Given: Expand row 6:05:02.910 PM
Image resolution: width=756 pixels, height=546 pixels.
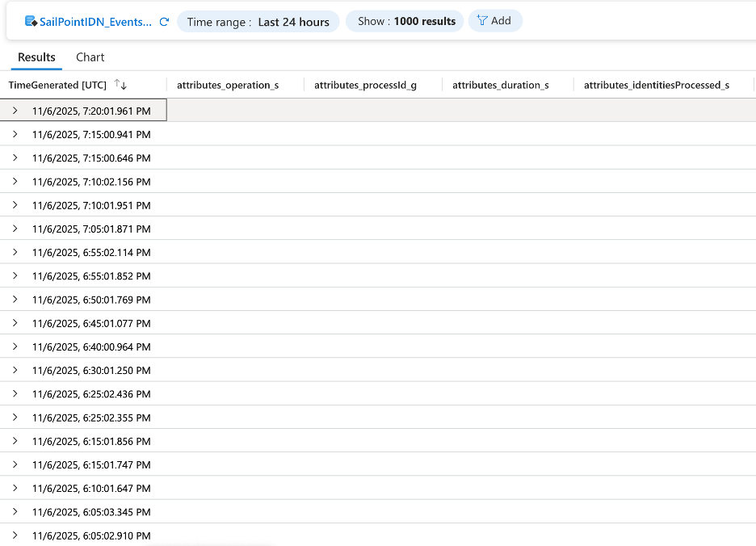Looking at the screenshot, I should pos(15,535).
